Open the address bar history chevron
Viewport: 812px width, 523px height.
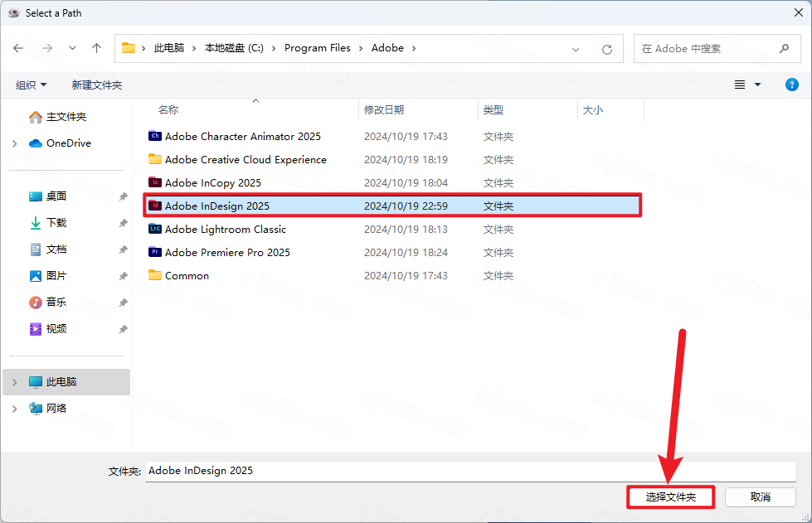pos(576,48)
